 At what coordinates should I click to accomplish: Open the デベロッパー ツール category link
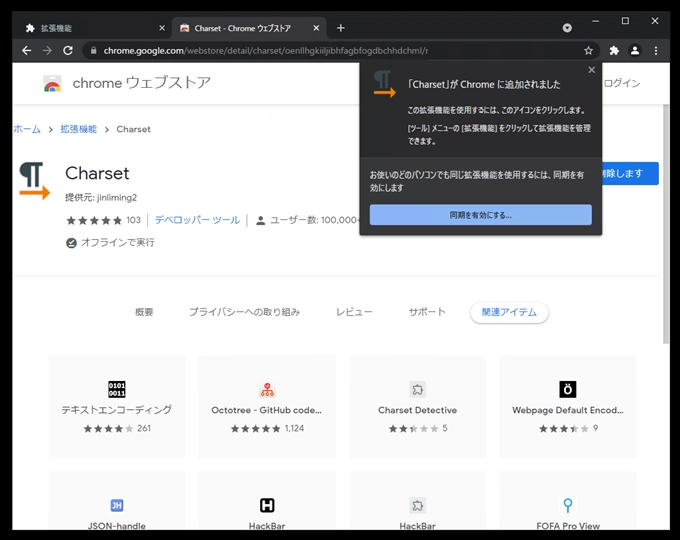[x=197, y=220]
